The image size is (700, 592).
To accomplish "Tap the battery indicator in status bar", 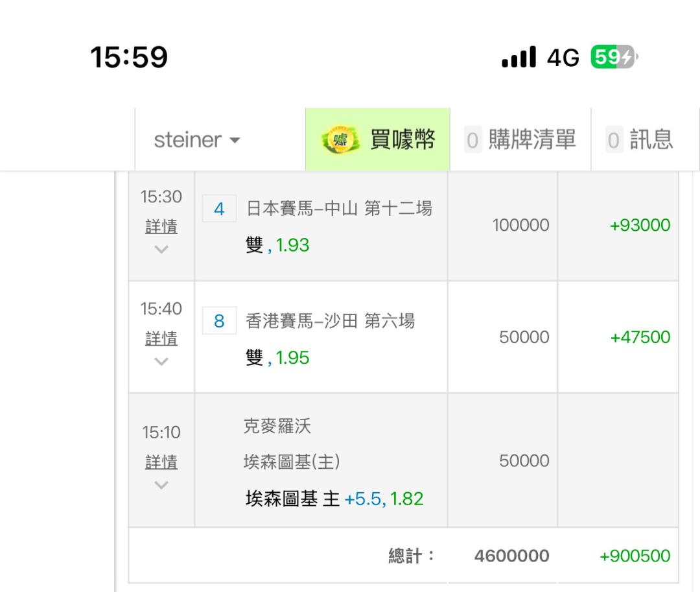I will click(614, 57).
